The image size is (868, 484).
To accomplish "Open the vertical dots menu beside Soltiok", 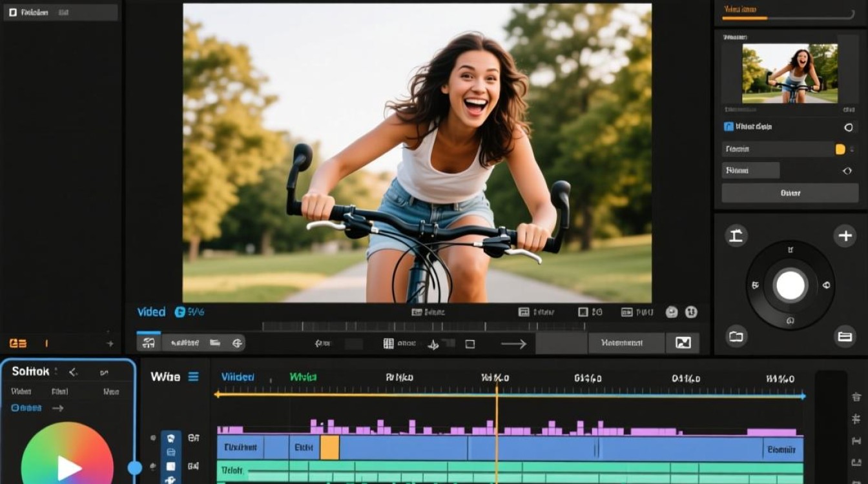I will pos(56,372).
